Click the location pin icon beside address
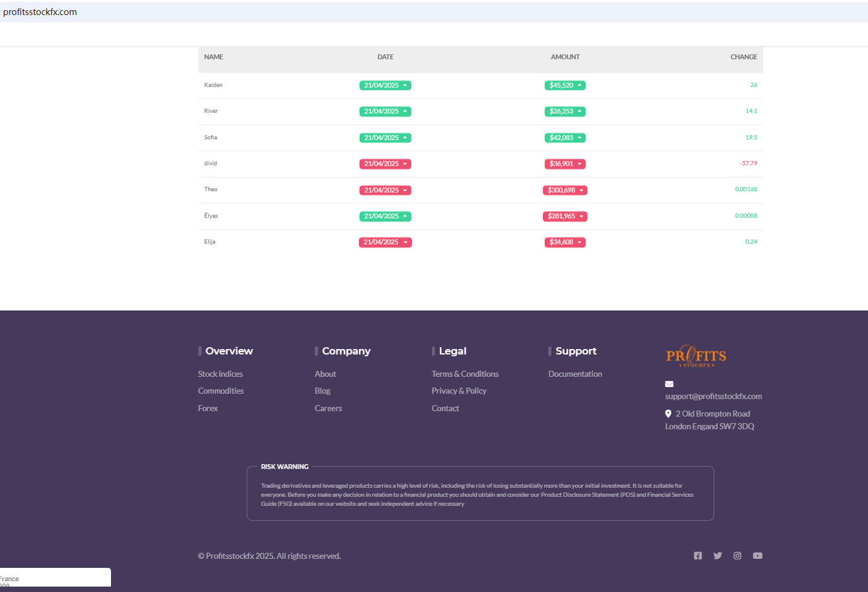This screenshot has width=868, height=592. 668,414
